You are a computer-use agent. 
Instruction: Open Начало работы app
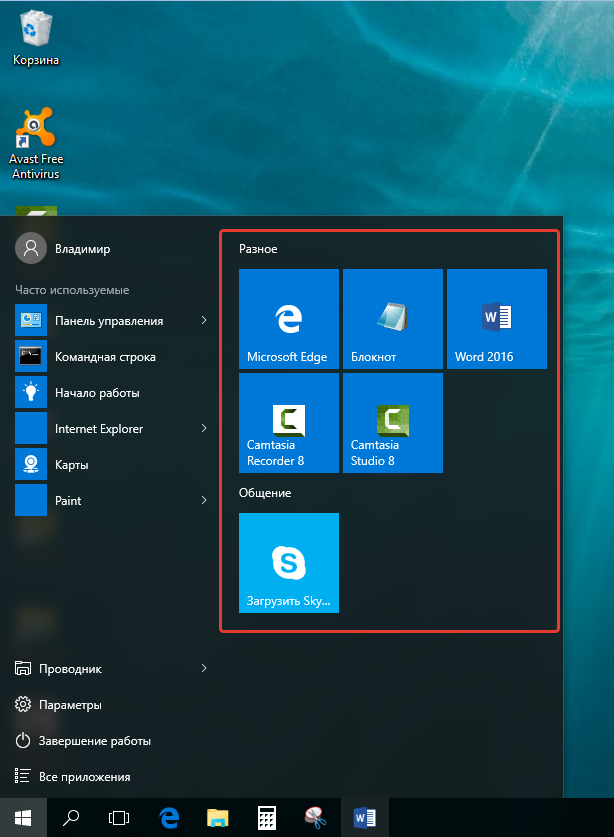pos(112,392)
